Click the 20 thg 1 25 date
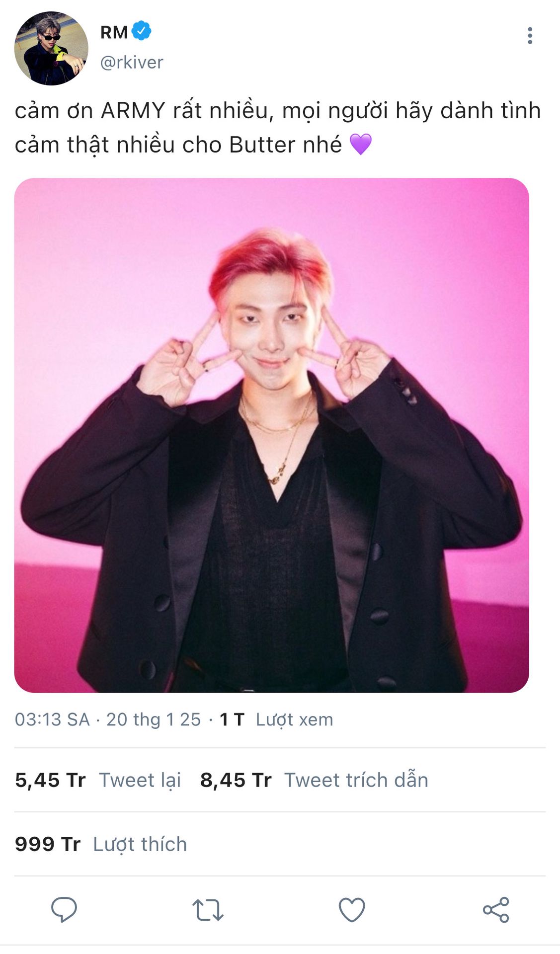This screenshot has height=954, width=560. click(154, 719)
